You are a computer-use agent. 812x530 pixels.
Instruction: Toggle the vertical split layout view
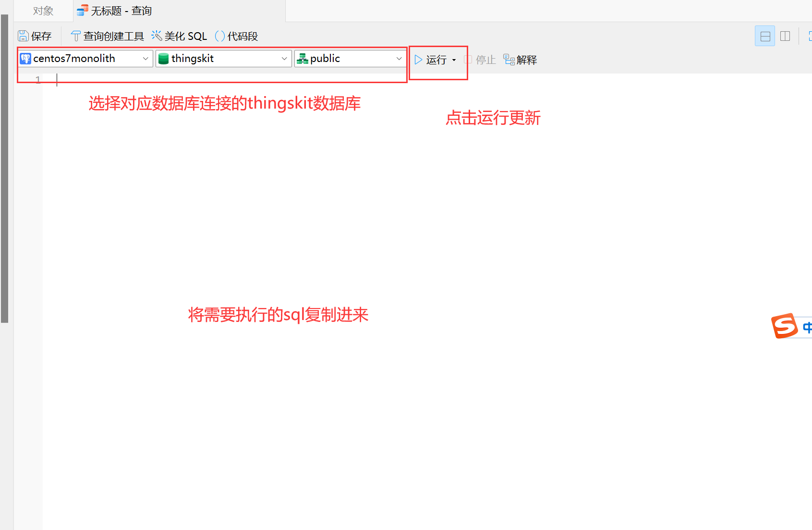[x=785, y=36]
